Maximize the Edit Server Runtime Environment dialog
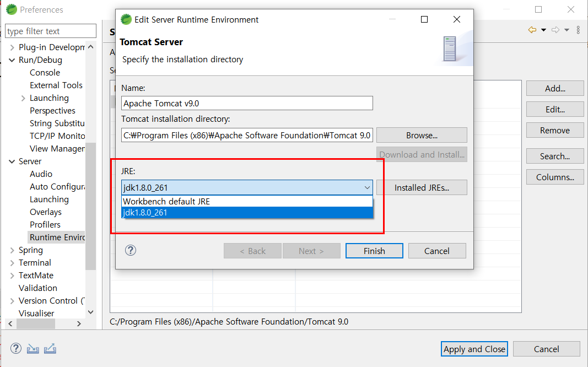 (x=424, y=19)
